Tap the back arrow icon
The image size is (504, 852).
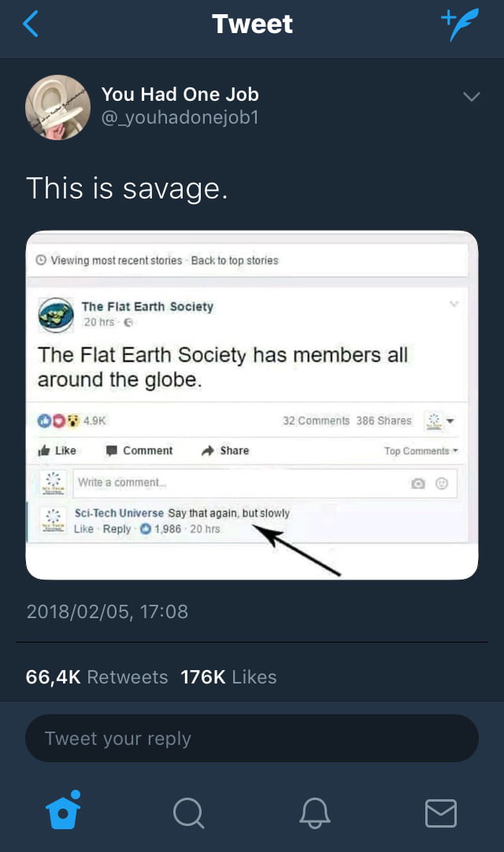31,24
